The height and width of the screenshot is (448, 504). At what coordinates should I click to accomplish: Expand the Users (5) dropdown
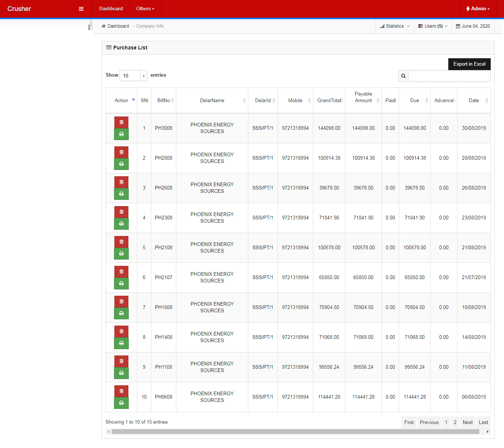pyautogui.click(x=433, y=26)
